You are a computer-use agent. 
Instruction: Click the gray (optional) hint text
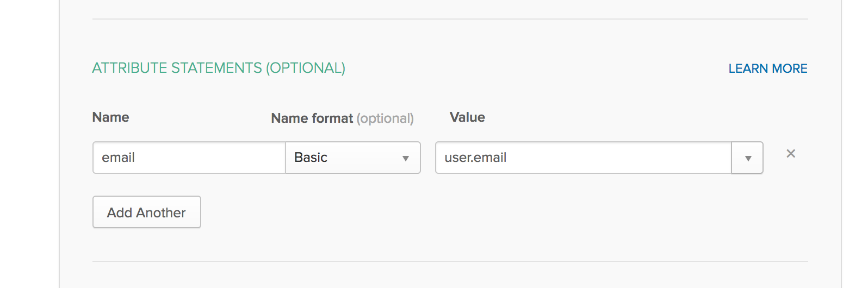(x=385, y=118)
